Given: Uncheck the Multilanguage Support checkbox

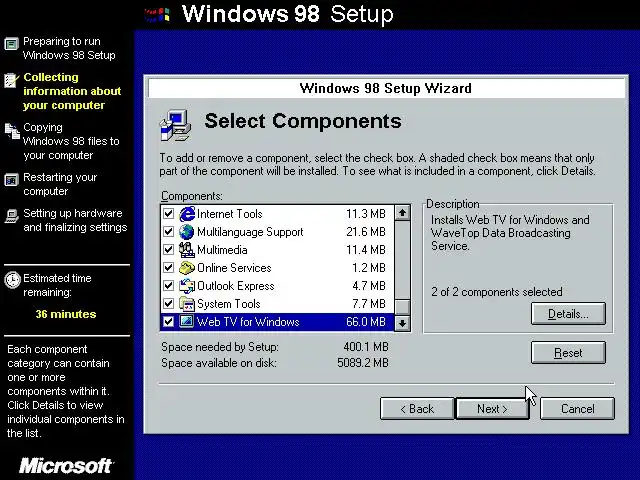Looking at the screenshot, I should [168, 232].
